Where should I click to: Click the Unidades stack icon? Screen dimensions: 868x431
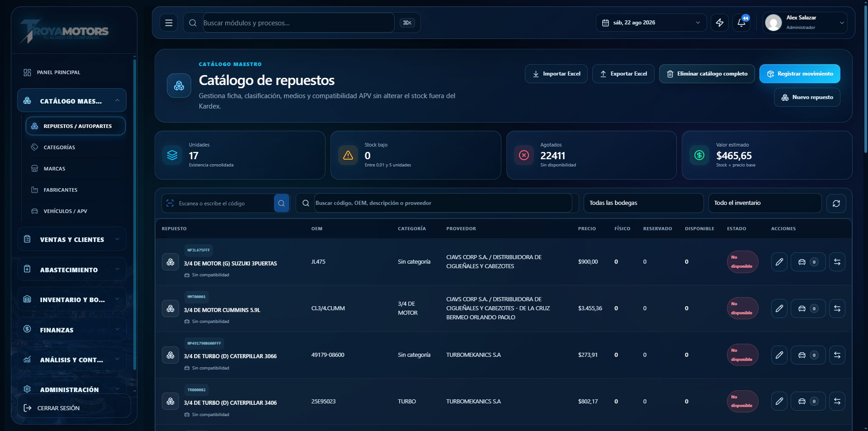(x=172, y=155)
